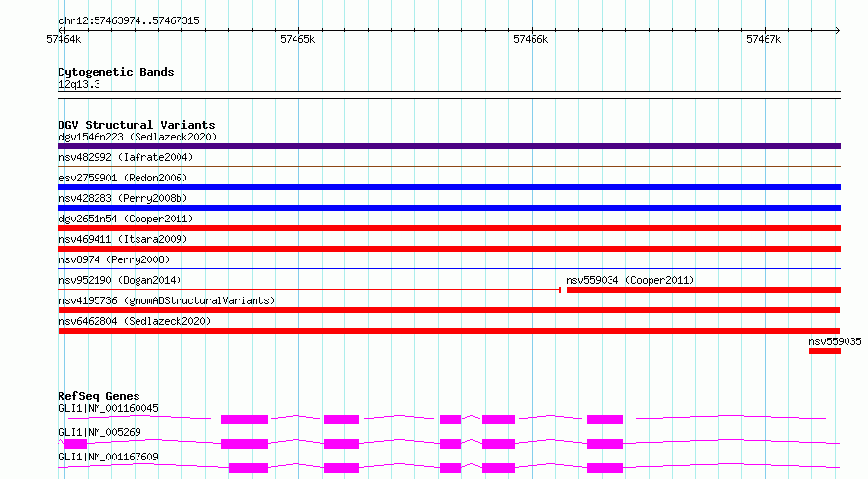Viewport: 868px width, 479px height.
Task: Click the nsv559034 (Cooper2011) text label
Action: click(630, 280)
